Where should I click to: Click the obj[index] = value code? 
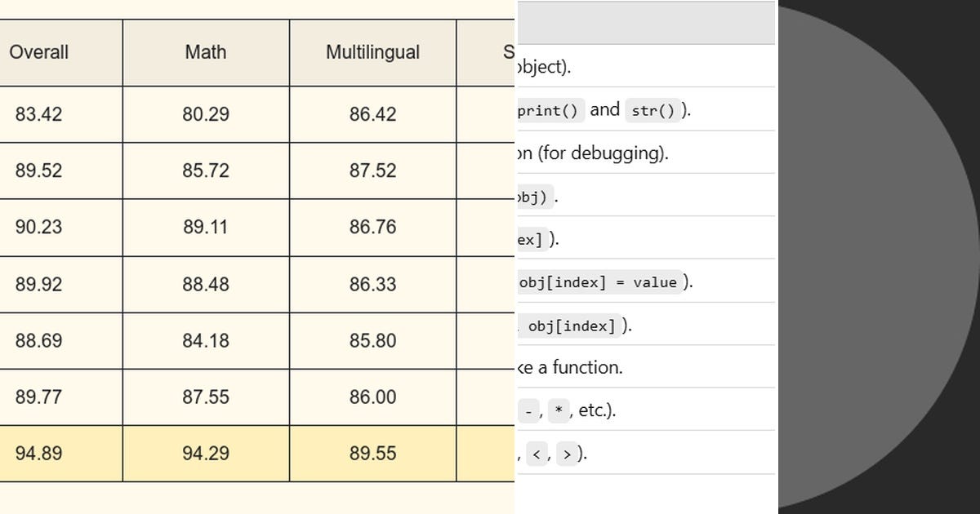pyautogui.click(x=598, y=282)
